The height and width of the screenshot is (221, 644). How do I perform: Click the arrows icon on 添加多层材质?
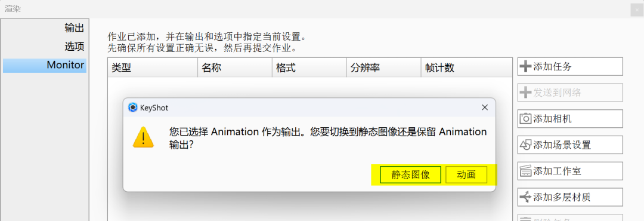coord(525,197)
